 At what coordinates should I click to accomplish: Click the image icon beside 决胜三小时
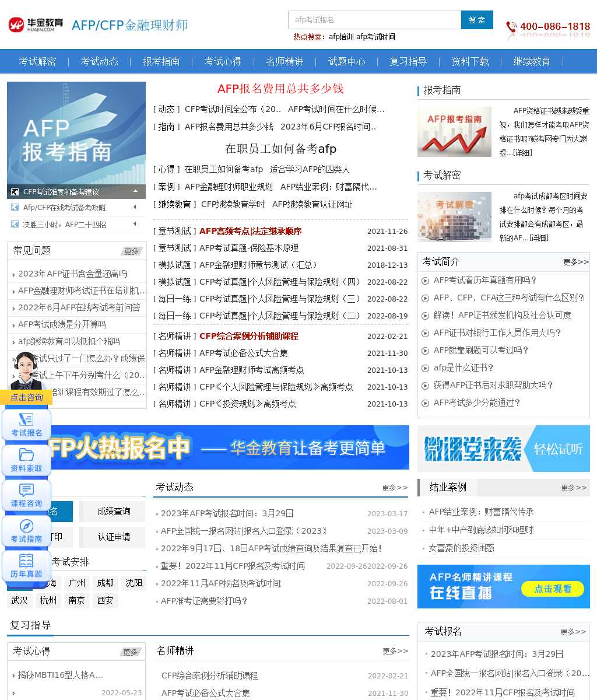point(15,224)
